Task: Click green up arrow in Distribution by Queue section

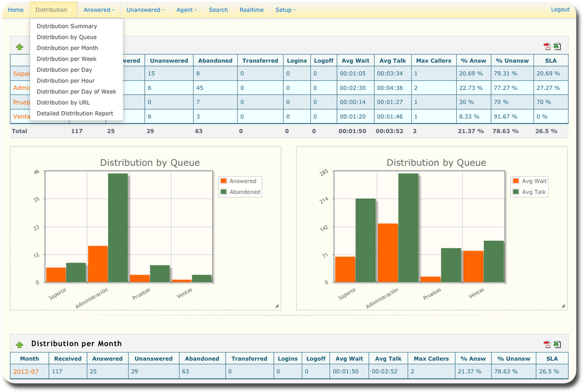Action: click(x=19, y=47)
